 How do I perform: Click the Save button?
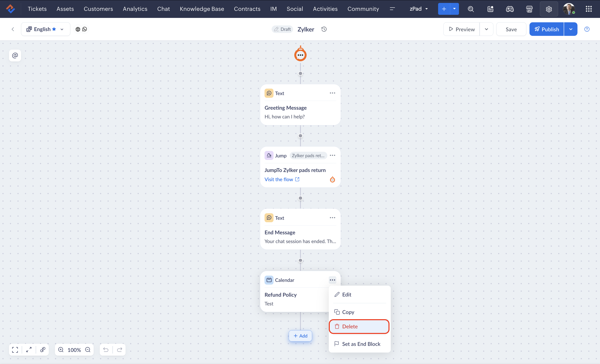pos(511,29)
